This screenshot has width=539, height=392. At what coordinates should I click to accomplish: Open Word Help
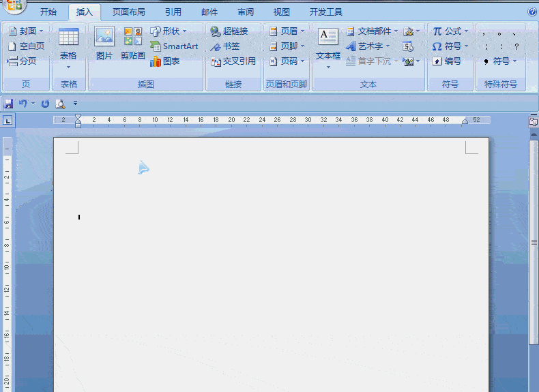531,12
